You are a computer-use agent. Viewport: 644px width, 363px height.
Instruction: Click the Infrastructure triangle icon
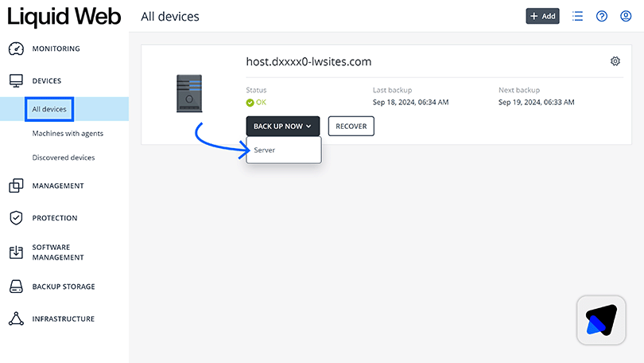pyautogui.click(x=16, y=318)
